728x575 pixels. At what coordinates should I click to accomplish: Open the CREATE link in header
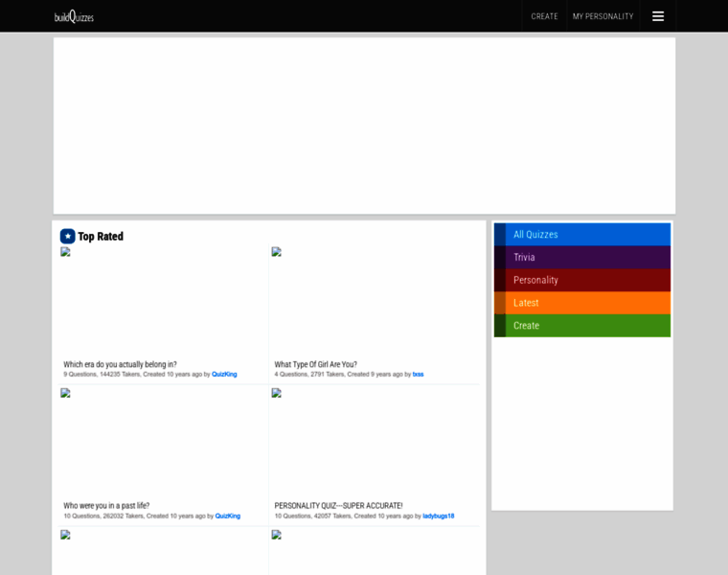[x=544, y=16]
